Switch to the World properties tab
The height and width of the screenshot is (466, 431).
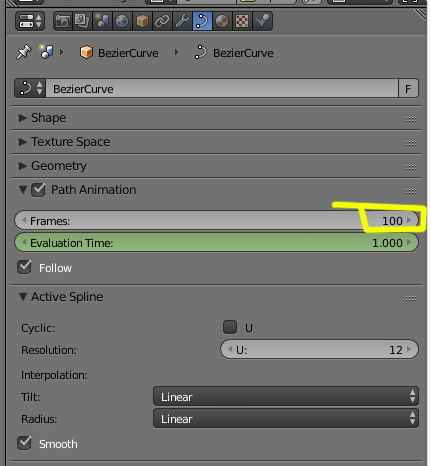click(122, 21)
